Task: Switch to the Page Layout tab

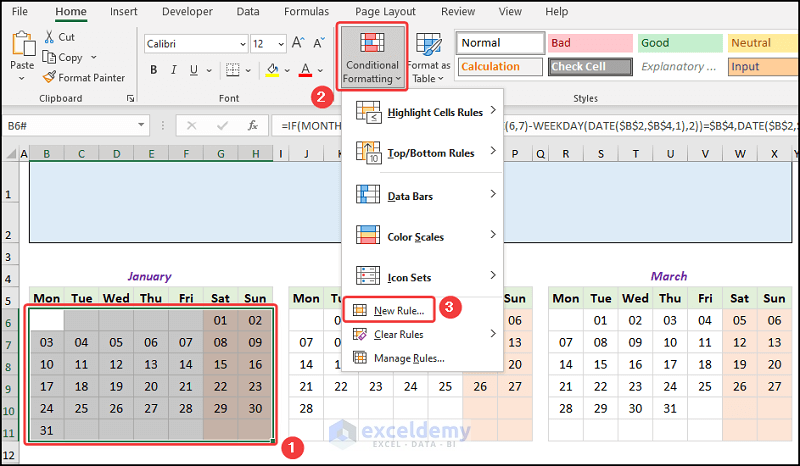Action: pos(385,11)
